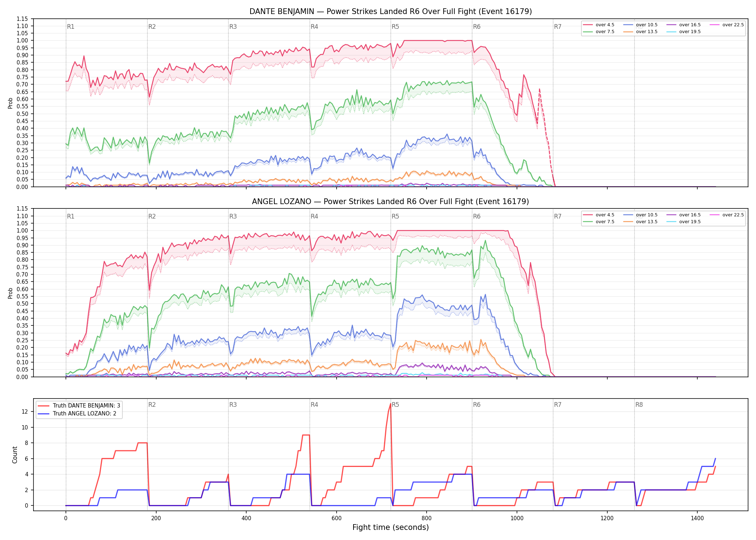Click the R1 marker in Dante Benjamin chart
756x540 pixels.
point(71,27)
